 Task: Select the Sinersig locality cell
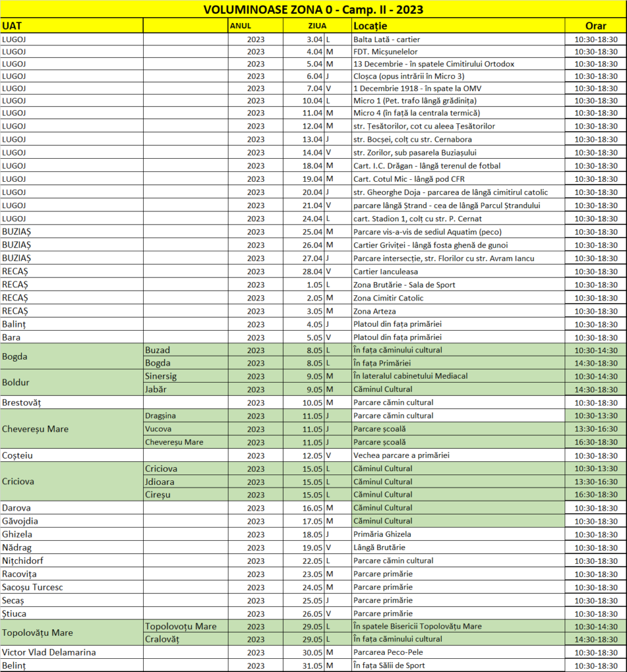(x=185, y=376)
